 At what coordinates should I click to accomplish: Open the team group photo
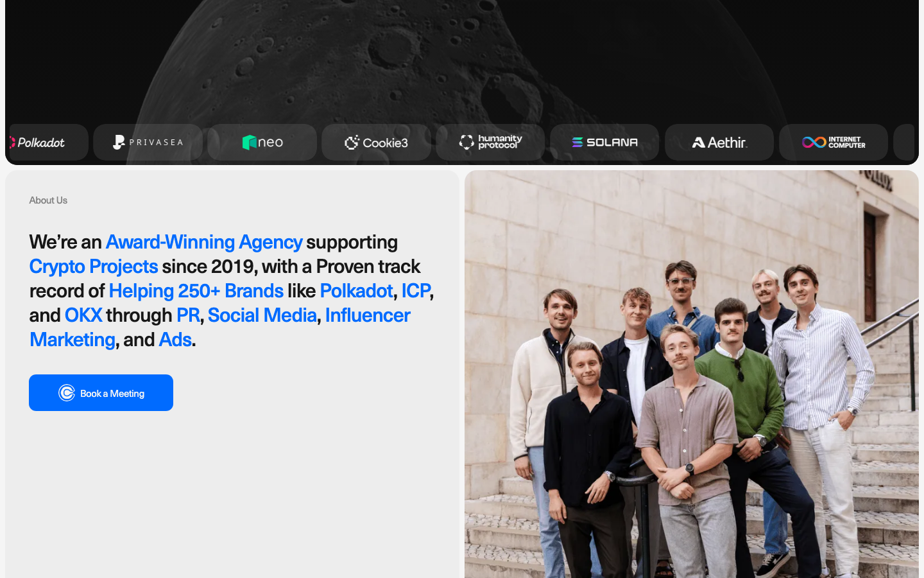click(692, 374)
